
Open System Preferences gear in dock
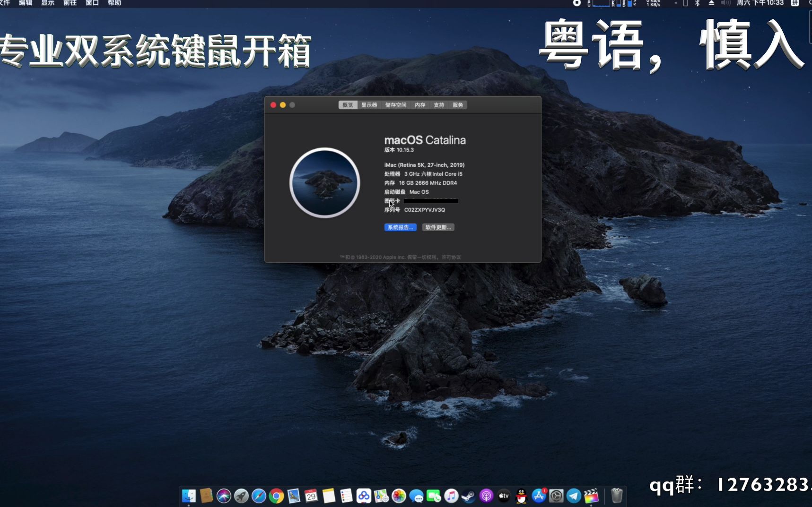point(556,496)
